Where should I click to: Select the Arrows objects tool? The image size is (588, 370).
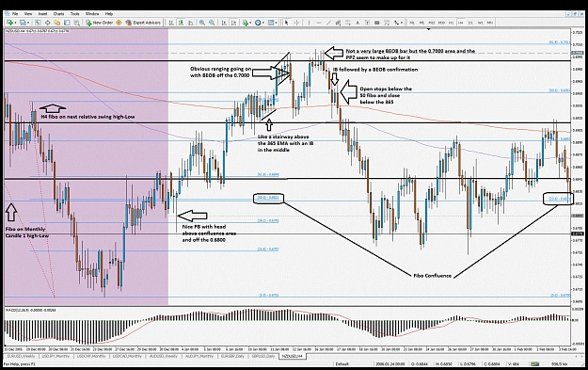396,23
